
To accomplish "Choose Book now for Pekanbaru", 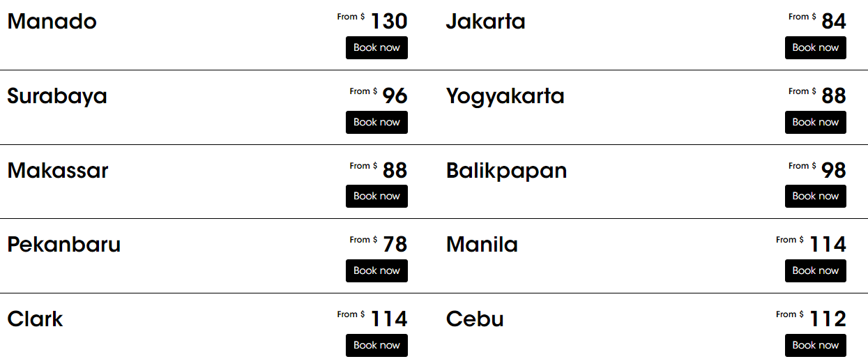I will [x=376, y=271].
